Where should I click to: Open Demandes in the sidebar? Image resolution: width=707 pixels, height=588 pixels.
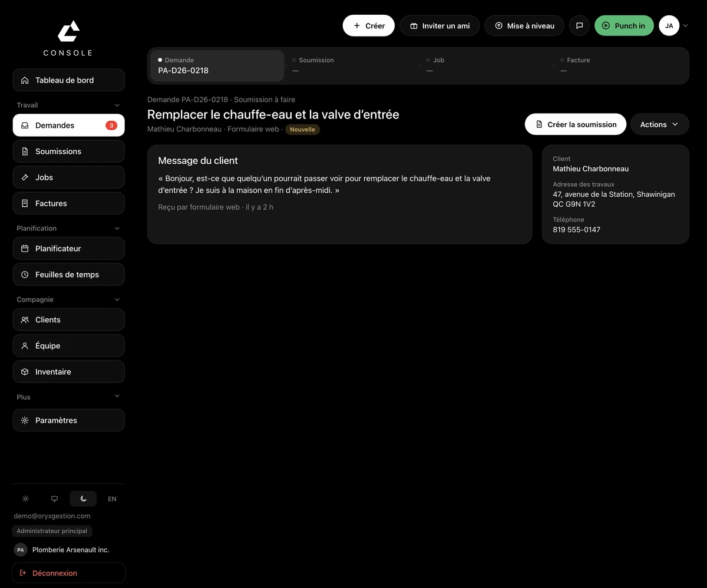68,125
